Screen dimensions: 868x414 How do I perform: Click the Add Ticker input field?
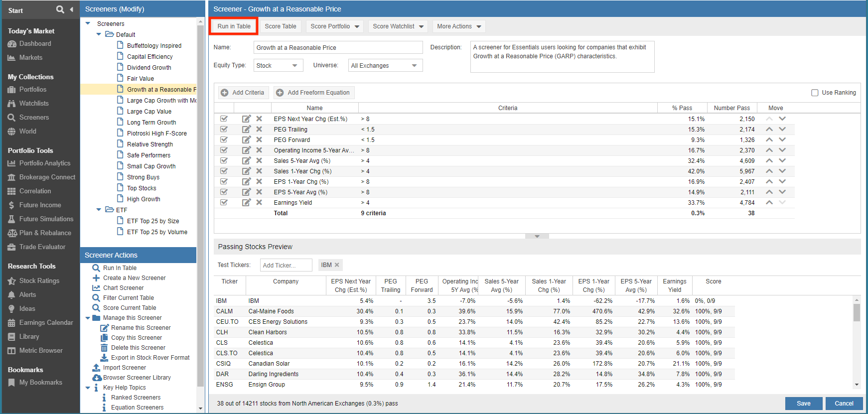pos(286,265)
